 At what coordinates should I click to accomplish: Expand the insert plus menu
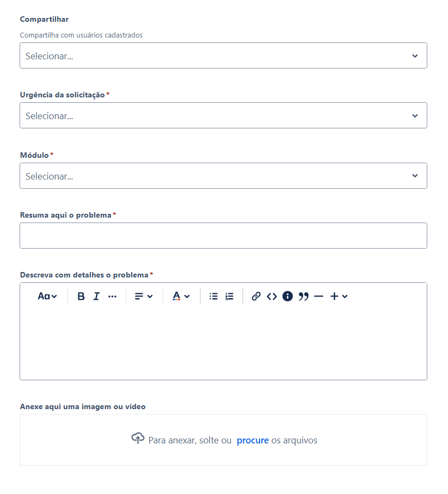[339, 296]
